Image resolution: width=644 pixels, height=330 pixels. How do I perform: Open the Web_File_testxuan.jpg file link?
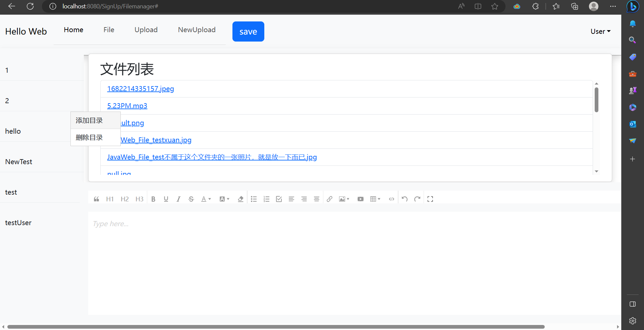[x=156, y=140]
